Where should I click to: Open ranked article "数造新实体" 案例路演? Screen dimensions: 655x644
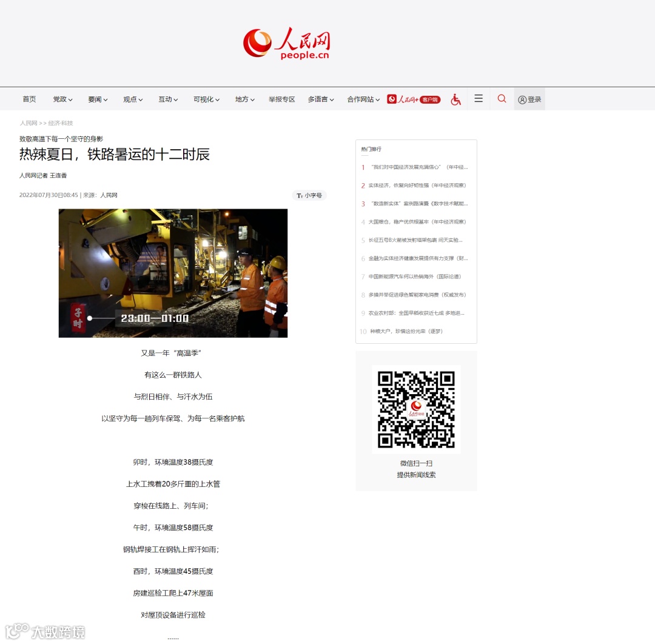click(x=419, y=204)
